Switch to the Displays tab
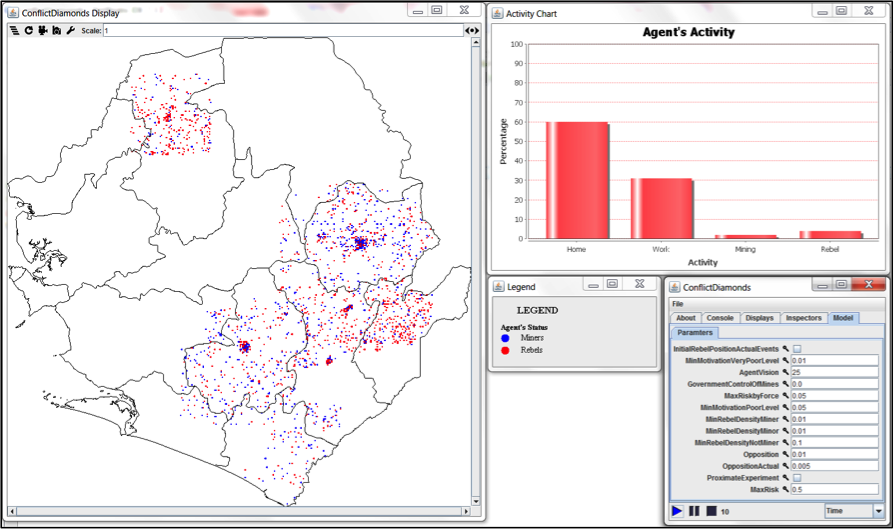This screenshot has width=894, height=529. pos(759,318)
